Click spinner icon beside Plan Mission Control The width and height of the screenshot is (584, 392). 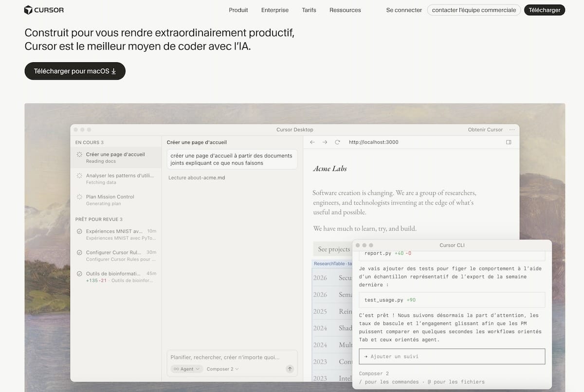point(79,196)
